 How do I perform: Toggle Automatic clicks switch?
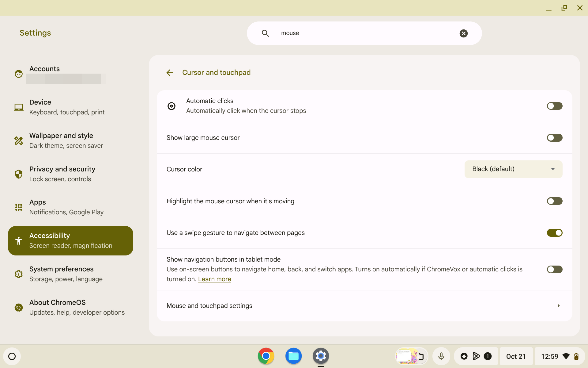pos(555,106)
